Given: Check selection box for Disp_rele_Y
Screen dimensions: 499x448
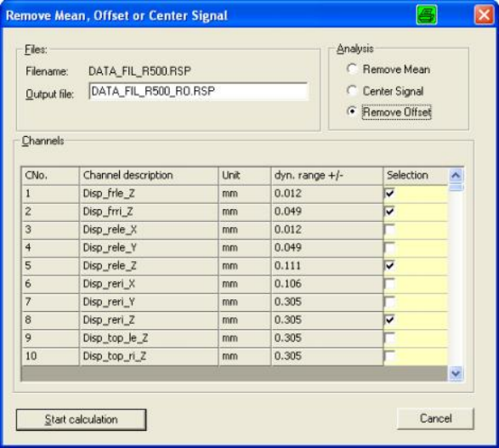Looking at the screenshot, I should (389, 247).
